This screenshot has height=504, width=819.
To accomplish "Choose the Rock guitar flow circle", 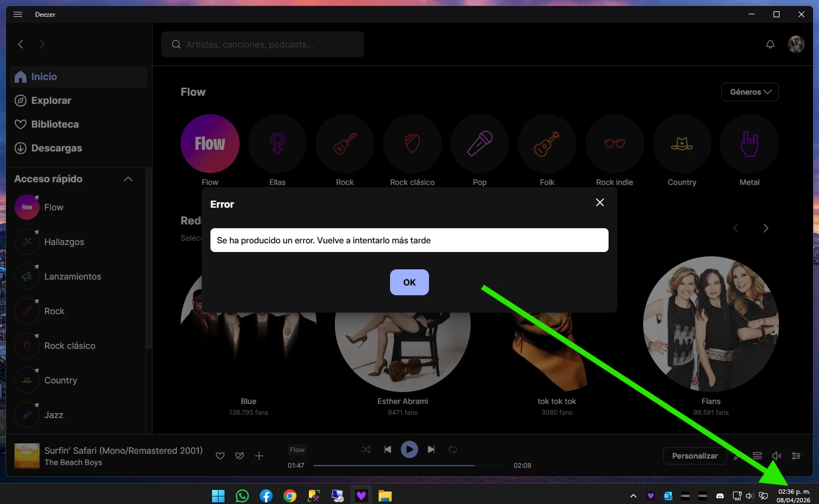I will (345, 143).
